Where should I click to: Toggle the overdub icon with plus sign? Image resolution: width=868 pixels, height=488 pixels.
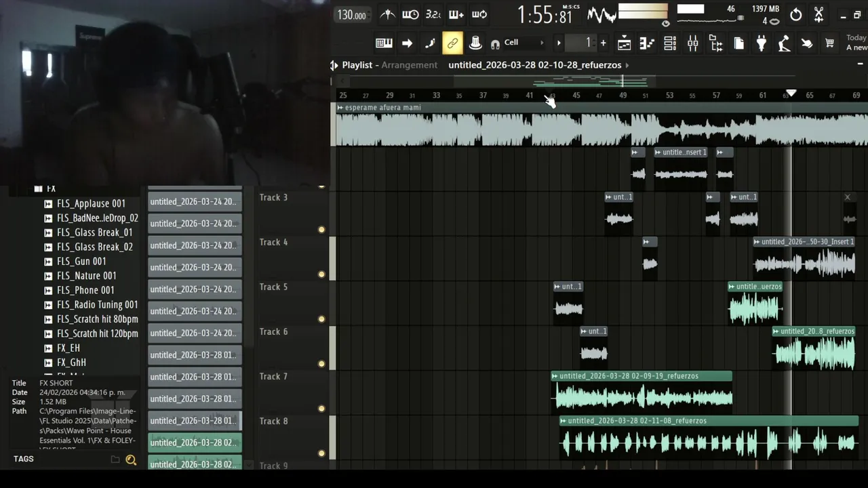tap(456, 14)
